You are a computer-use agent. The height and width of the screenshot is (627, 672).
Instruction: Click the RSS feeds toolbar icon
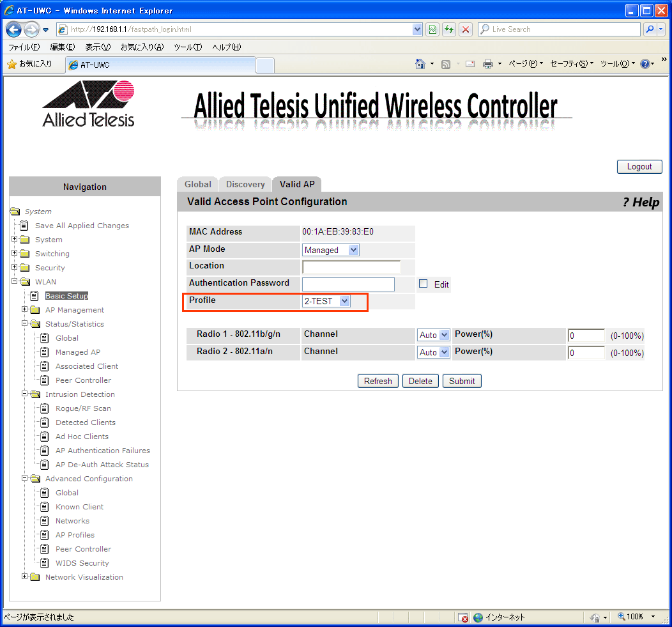(x=446, y=65)
